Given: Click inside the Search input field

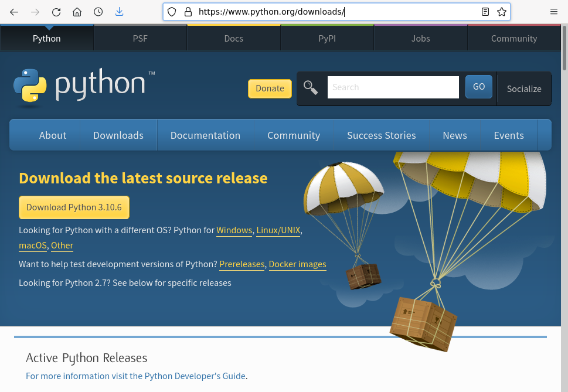Looking at the screenshot, I should pyautogui.click(x=393, y=87).
